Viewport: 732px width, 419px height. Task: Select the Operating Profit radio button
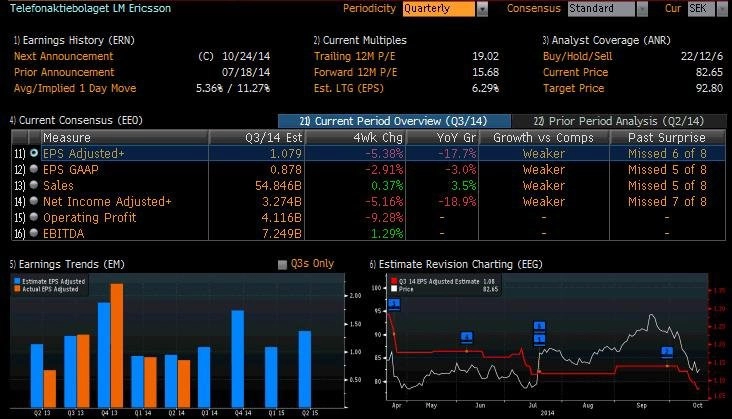(x=34, y=217)
